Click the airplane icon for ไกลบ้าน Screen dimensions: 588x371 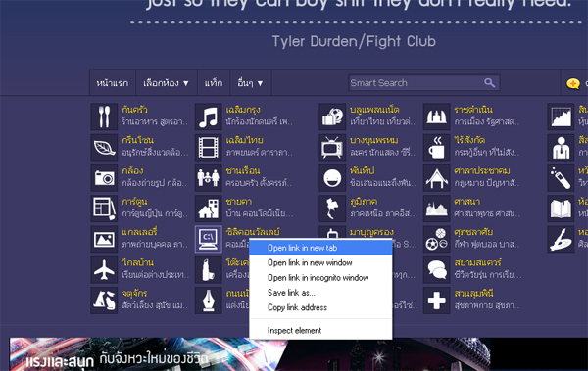pyautogui.click(x=104, y=270)
